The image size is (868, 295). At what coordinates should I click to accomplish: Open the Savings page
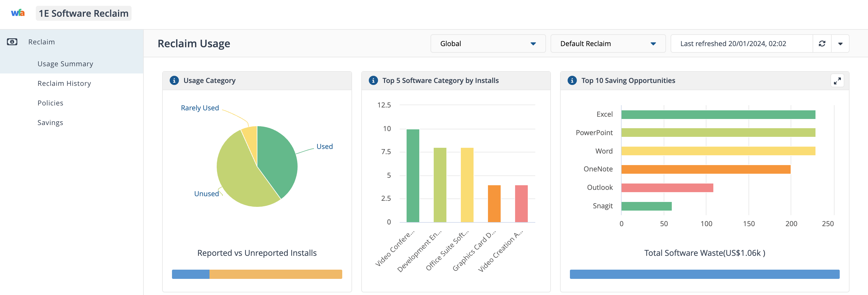click(x=50, y=122)
